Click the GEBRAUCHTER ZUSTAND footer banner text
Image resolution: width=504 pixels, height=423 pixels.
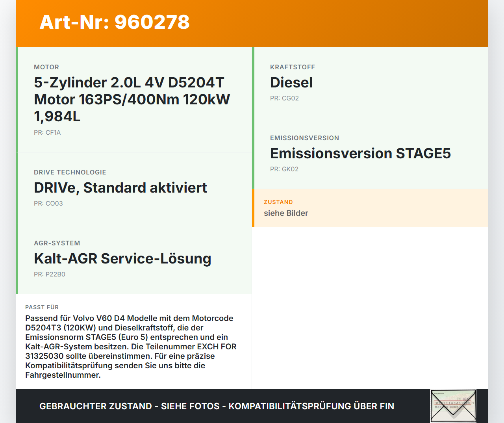coord(217,406)
